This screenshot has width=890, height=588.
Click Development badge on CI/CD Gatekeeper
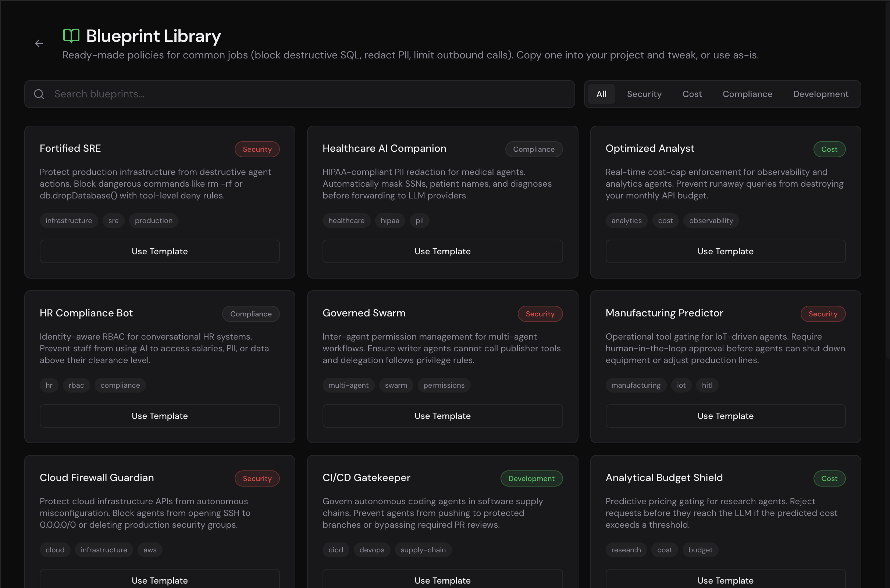pyautogui.click(x=531, y=478)
